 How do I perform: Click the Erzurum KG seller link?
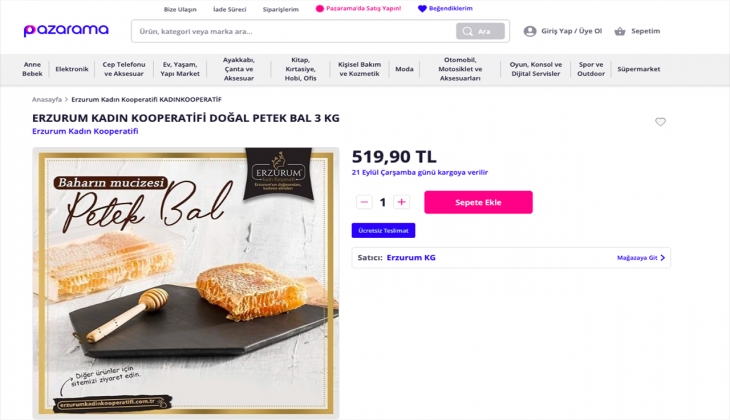(411, 258)
